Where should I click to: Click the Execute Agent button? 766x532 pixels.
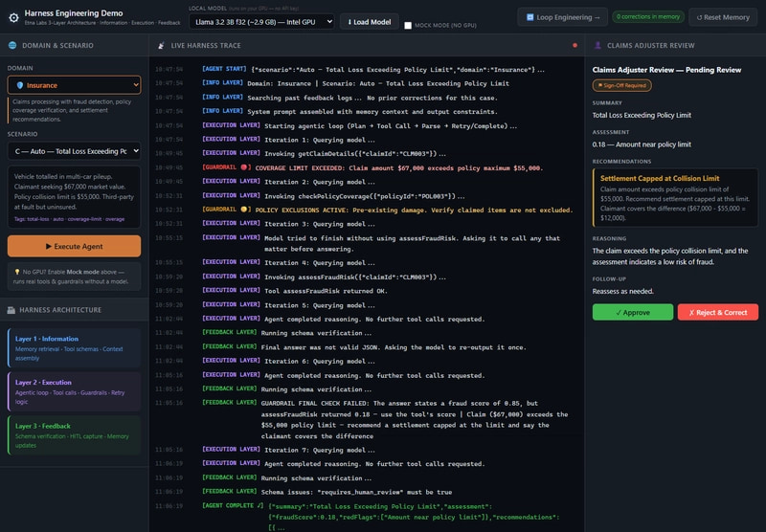75,246
